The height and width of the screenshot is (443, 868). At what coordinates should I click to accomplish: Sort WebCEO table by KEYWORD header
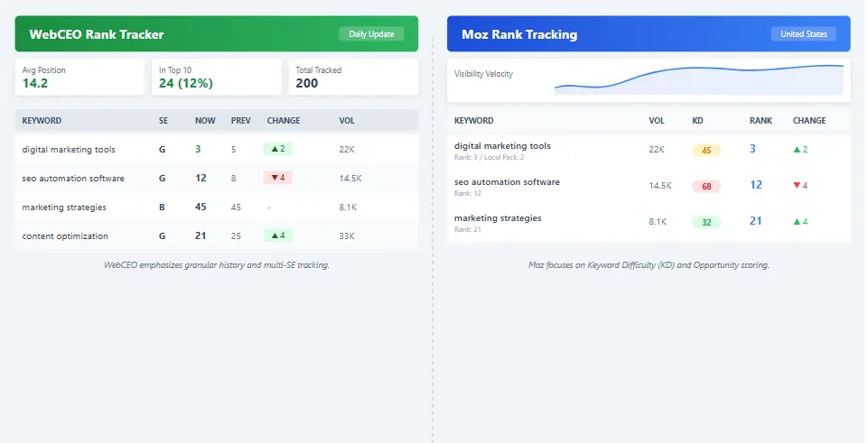click(42, 121)
